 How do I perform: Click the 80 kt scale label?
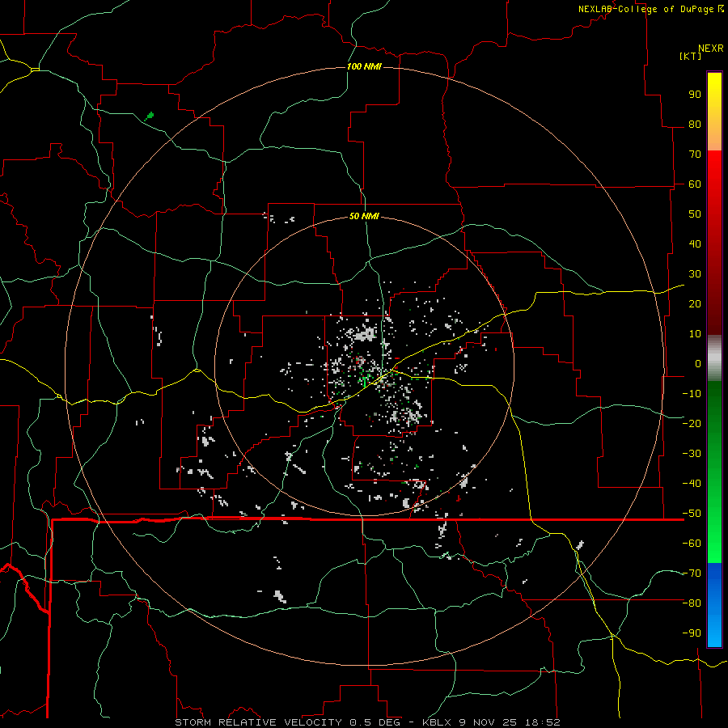pyautogui.click(x=695, y=125)
